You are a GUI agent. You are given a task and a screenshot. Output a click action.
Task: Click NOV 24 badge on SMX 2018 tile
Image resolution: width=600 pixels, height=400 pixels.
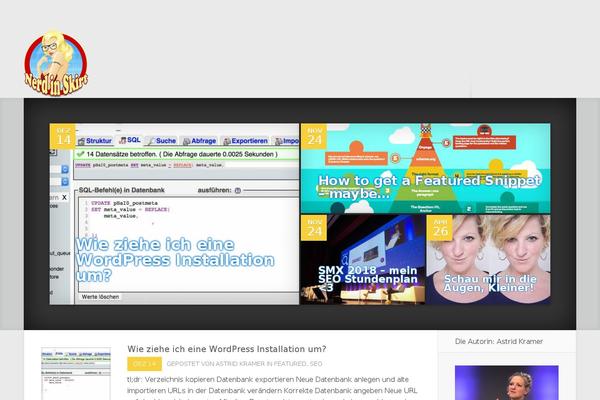tap(314, 228)
